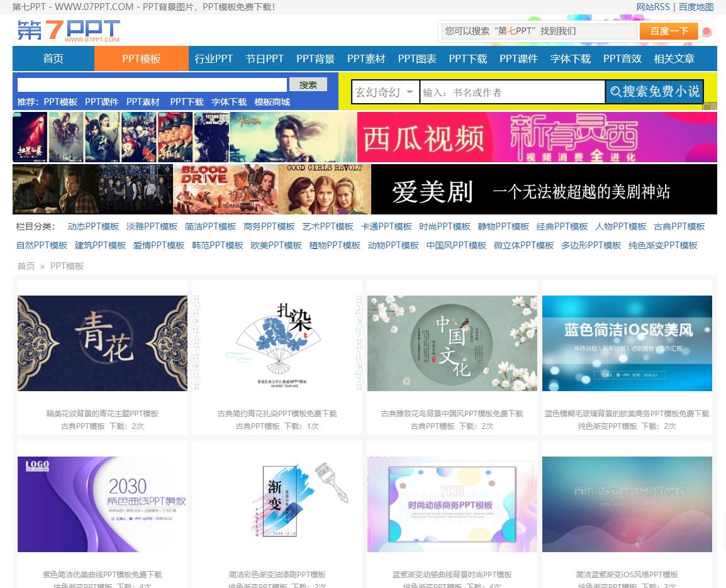
Task: Open the 自然PPT模板 category
Action: click(42, 245)
